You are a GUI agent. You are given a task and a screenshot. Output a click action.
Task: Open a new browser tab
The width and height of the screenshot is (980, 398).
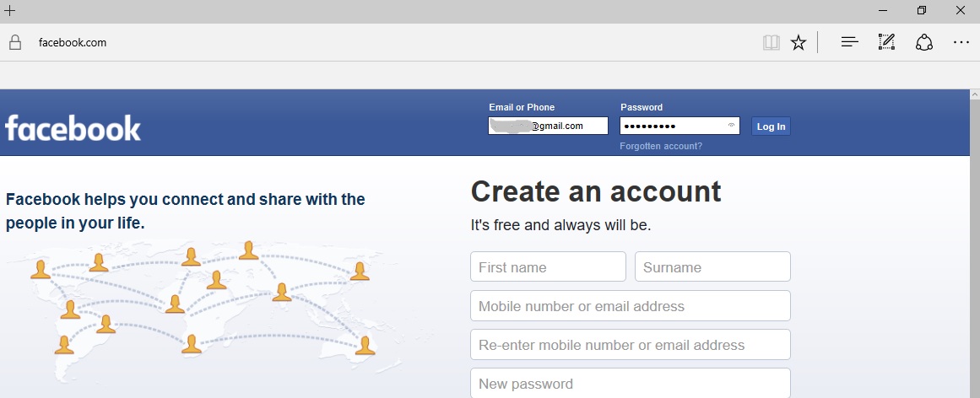[10, 11]
